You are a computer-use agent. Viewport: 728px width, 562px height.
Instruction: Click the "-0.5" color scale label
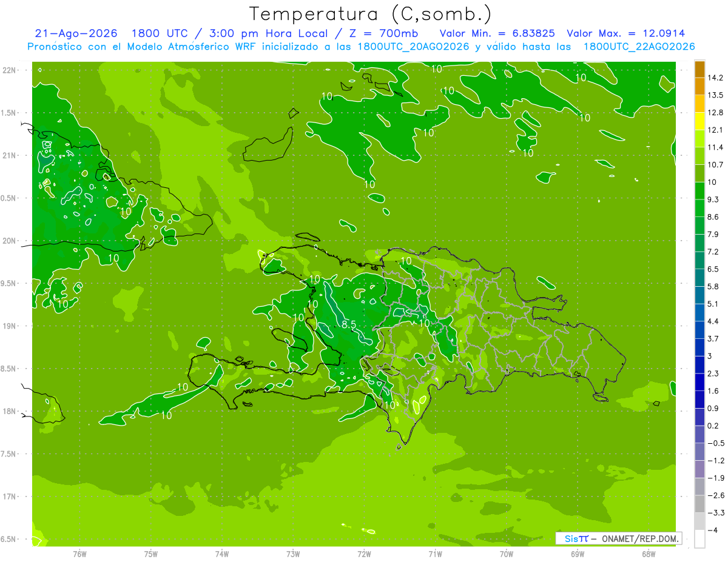pyautogui.click(x=716, y=443)
